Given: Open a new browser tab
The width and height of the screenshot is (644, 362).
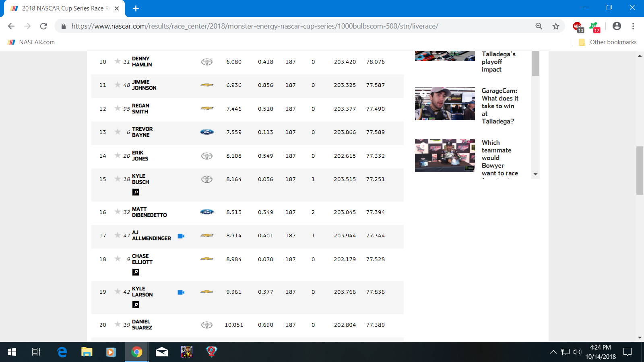Looking at the screenshot, I should coord(136,8).
